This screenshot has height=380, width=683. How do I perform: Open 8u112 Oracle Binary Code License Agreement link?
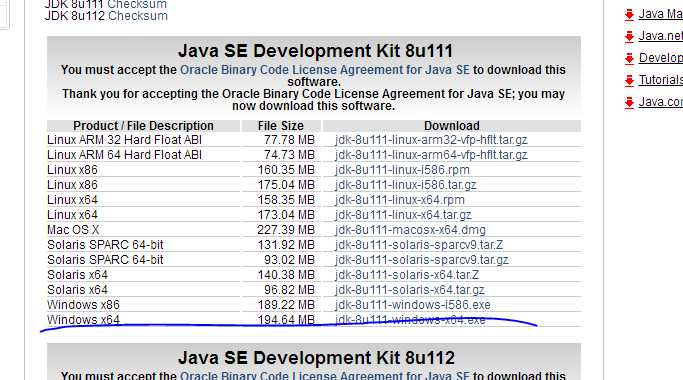(x=325, y=375)
